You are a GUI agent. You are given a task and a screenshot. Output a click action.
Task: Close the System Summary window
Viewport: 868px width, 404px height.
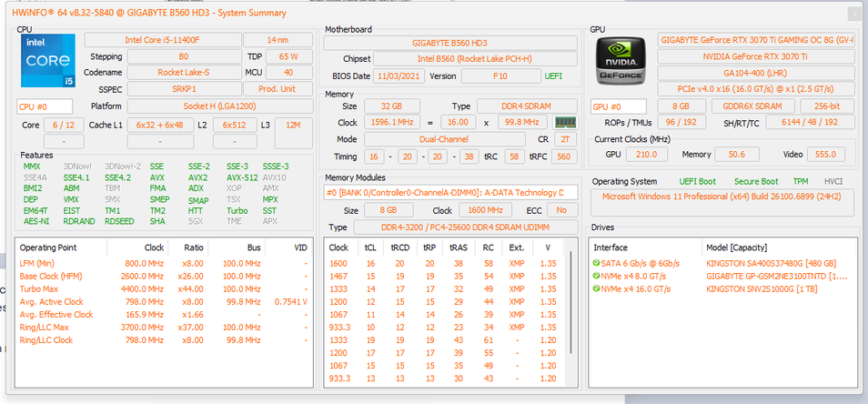(x=853, y=13)
